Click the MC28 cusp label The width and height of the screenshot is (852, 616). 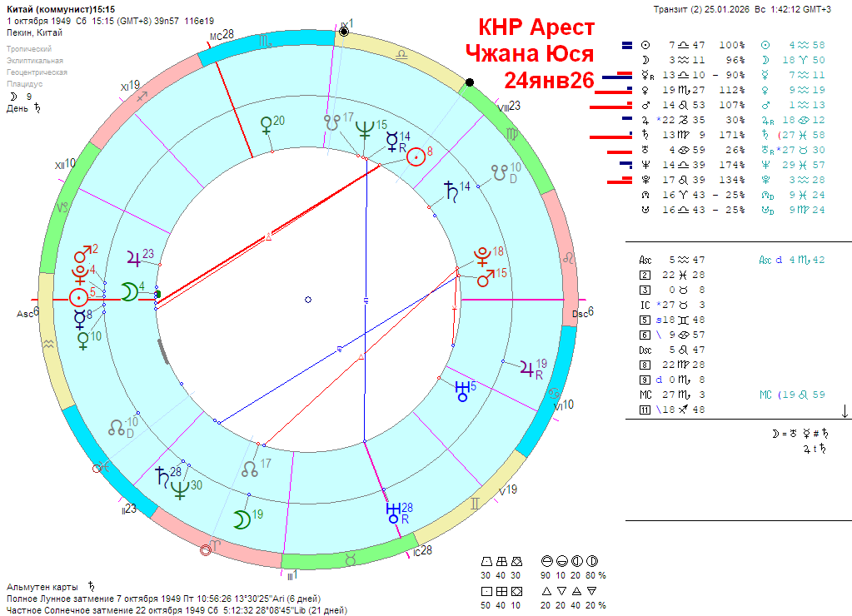point(222,35)
